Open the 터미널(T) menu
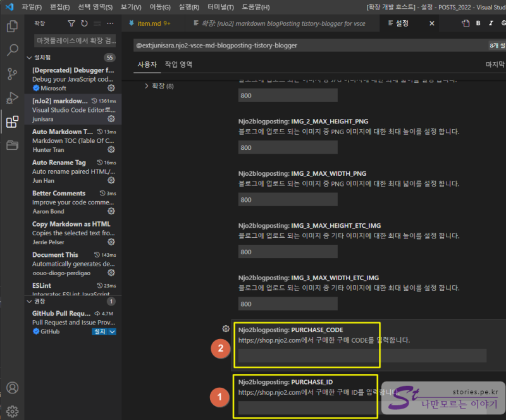The image size is (506, 420). (220, 7)
